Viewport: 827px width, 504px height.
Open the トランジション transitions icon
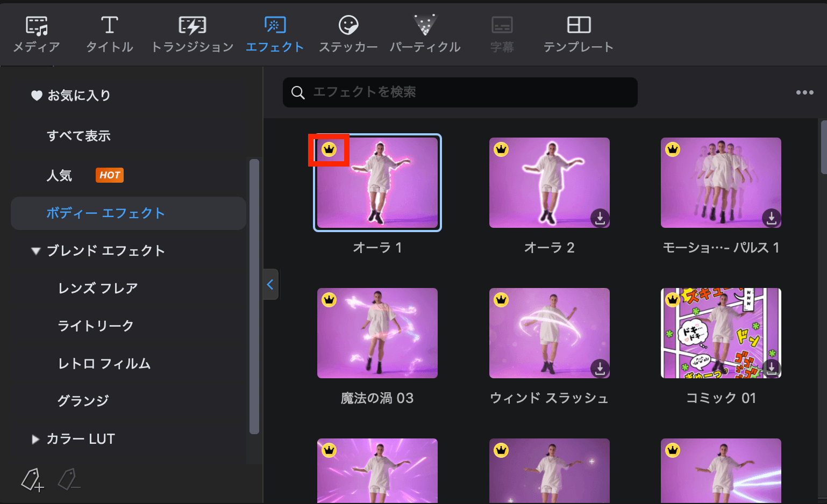(192, 26)
